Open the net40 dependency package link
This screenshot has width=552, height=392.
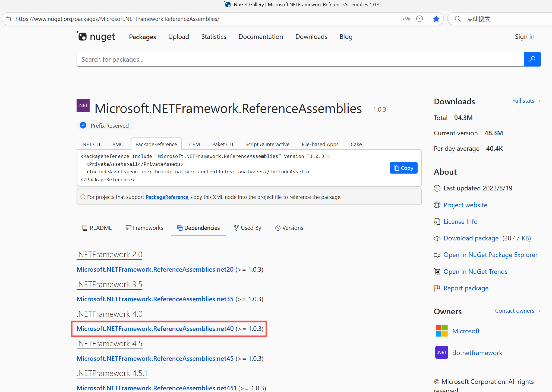[155, 328]
